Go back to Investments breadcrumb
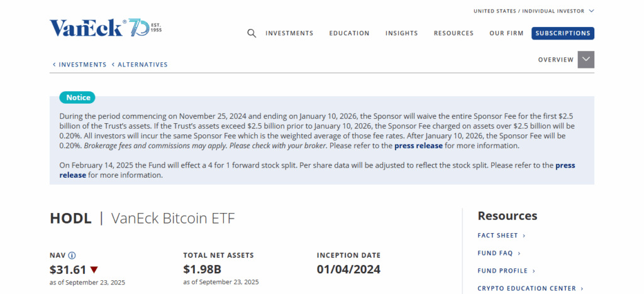Viewport: 644px width, 294px height. point(80,65)
